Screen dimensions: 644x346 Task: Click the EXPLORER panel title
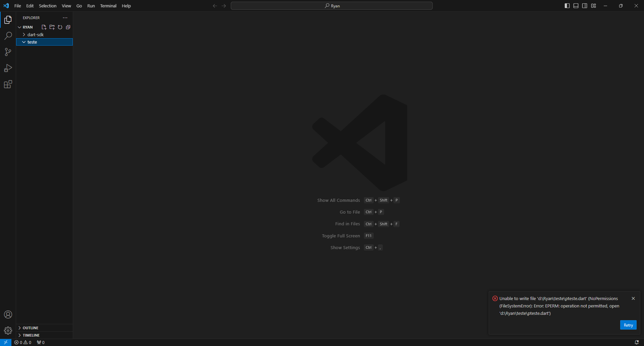pyautogui.click(x=31, y=18)
